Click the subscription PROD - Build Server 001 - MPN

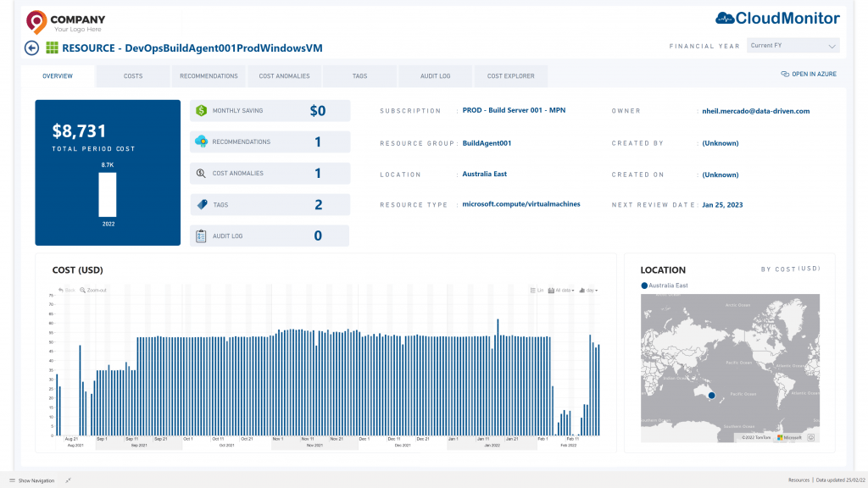[x=514, y=110]
